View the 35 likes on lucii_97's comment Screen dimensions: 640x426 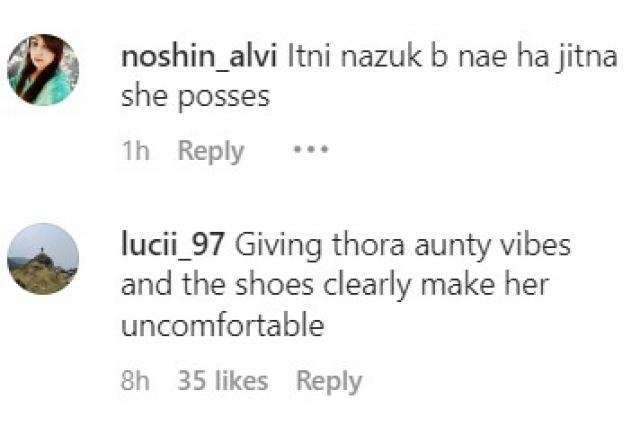point(222,381)
